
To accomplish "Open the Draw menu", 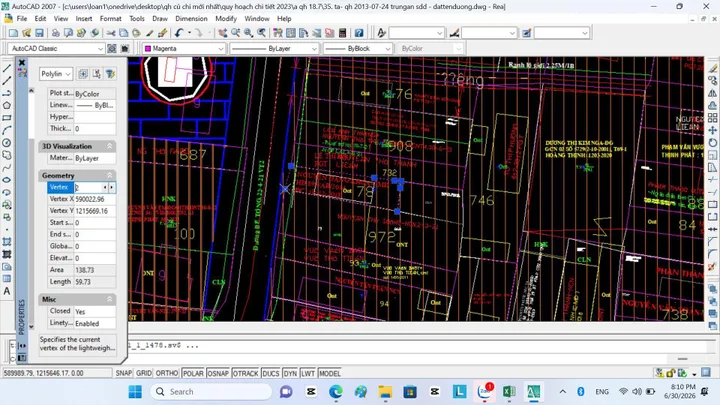I will click(x=160, y=19).
